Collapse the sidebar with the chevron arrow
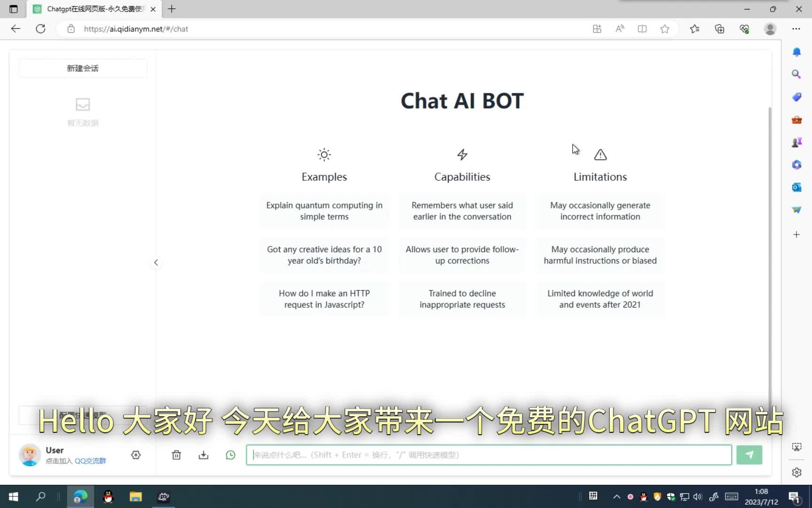 [156, 262]
